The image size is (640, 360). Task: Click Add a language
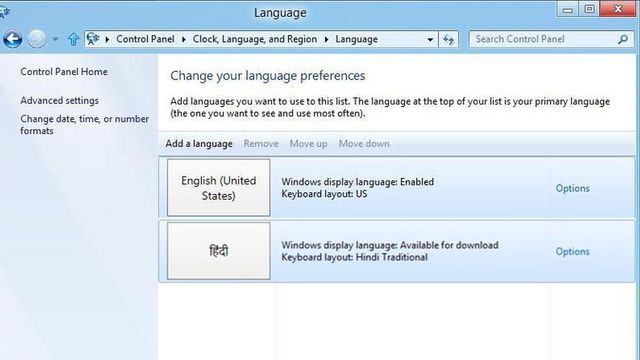tap(199, 144)
